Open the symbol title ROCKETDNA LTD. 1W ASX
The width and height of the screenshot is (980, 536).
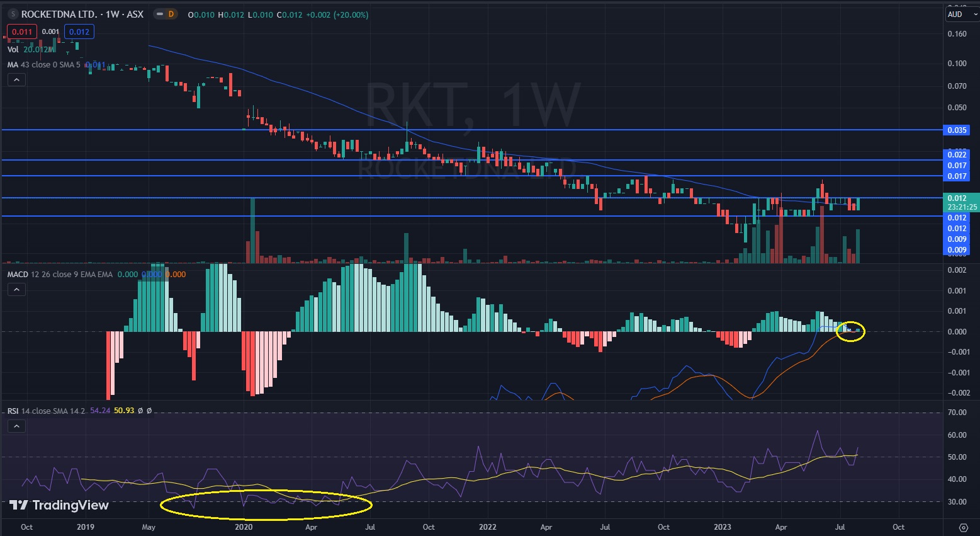coord(82,14)
